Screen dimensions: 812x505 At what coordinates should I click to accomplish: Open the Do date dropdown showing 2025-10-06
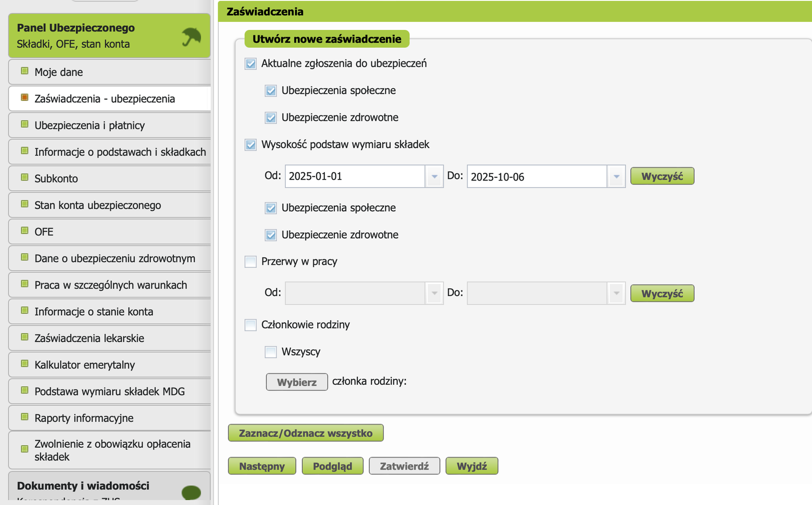(616, 176)
